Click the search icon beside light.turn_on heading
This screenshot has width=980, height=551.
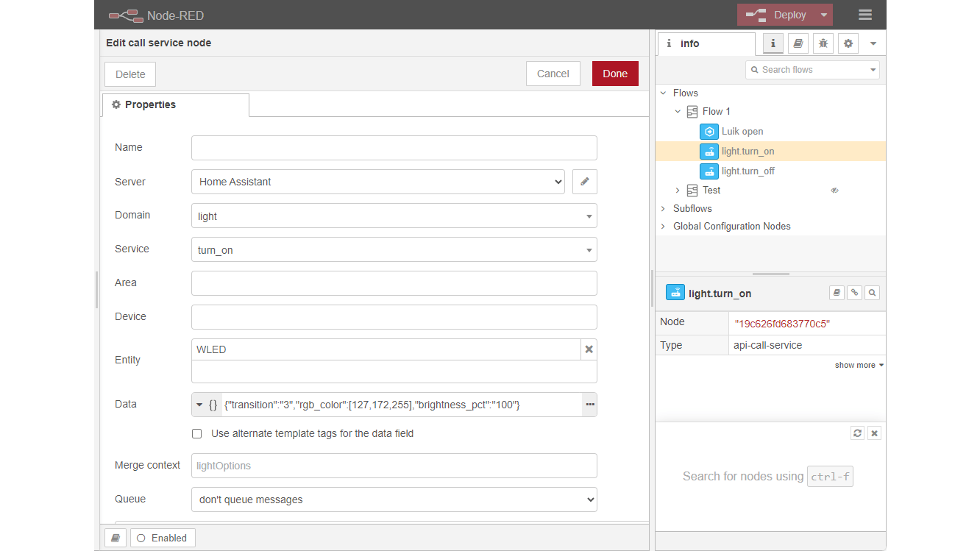872,293
